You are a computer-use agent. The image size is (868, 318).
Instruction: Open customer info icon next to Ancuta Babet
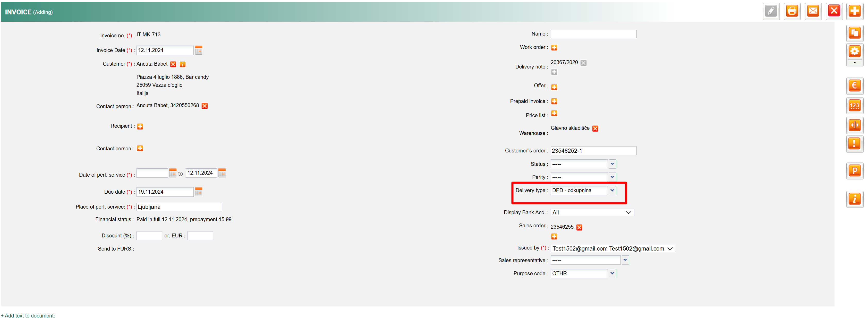click(182, 64)
